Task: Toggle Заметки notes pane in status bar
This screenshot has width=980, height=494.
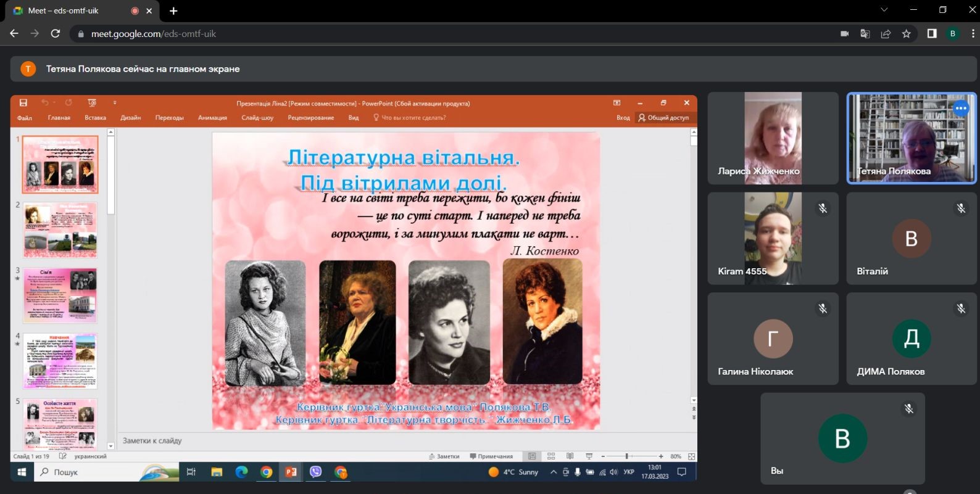Action: click(x=444, y=456)
